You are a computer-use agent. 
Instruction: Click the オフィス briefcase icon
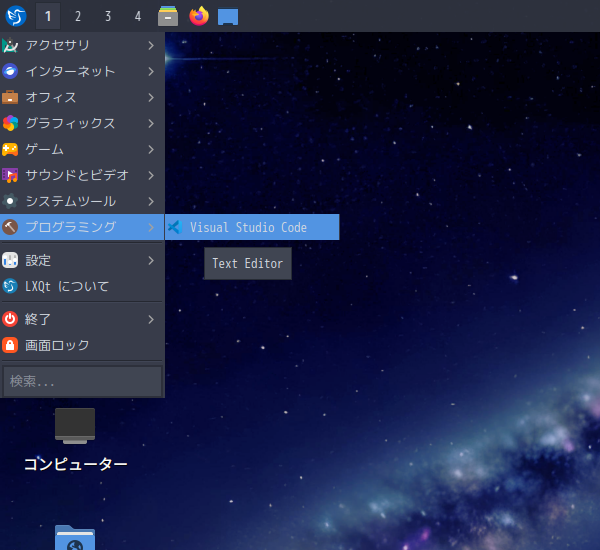coord(10,97)
